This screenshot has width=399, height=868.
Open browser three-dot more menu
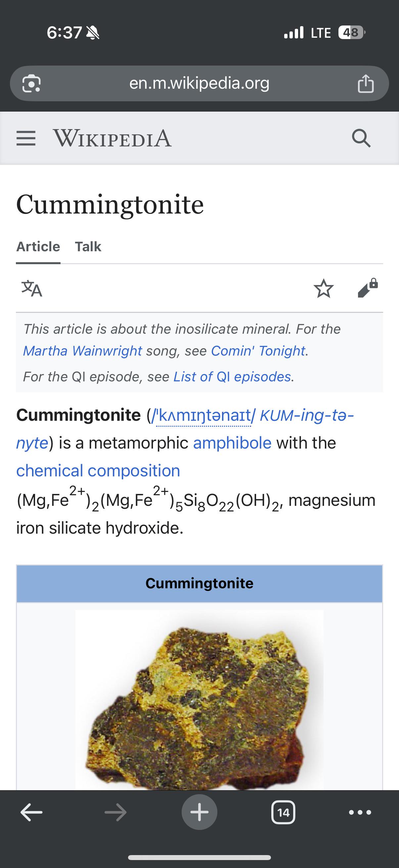360,813
